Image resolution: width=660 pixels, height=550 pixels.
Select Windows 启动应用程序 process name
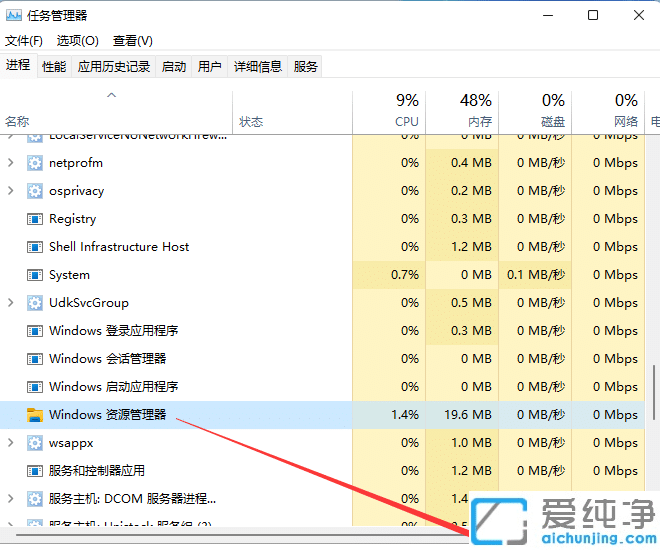pos(114,387)
